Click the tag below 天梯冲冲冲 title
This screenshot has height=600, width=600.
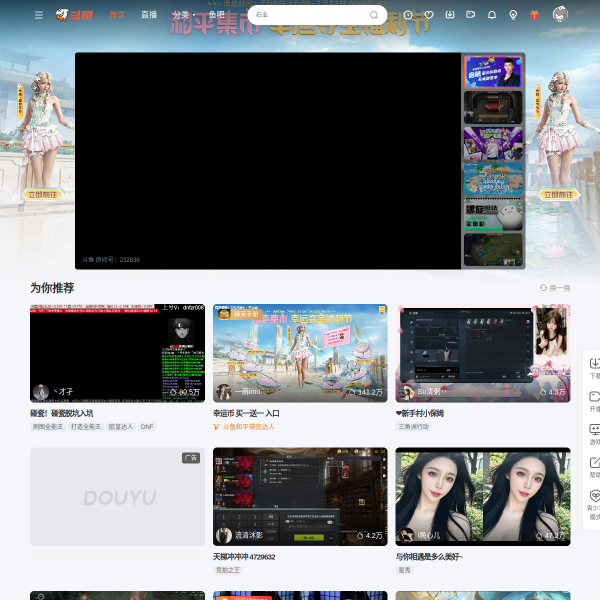[x=228, y=570]
